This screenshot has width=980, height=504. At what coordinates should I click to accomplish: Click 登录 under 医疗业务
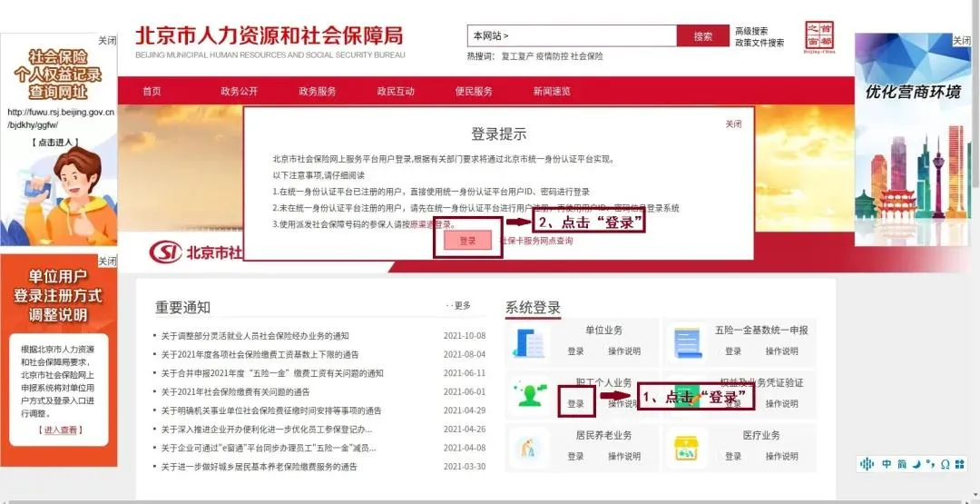point(733,457)
